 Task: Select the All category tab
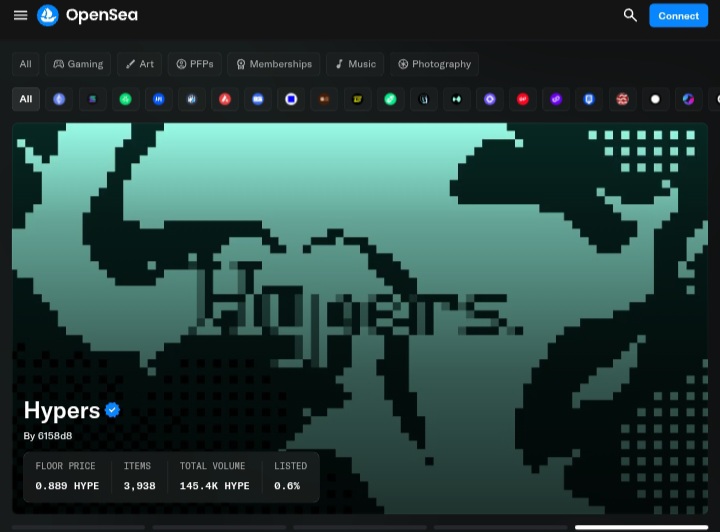(25, 64)
